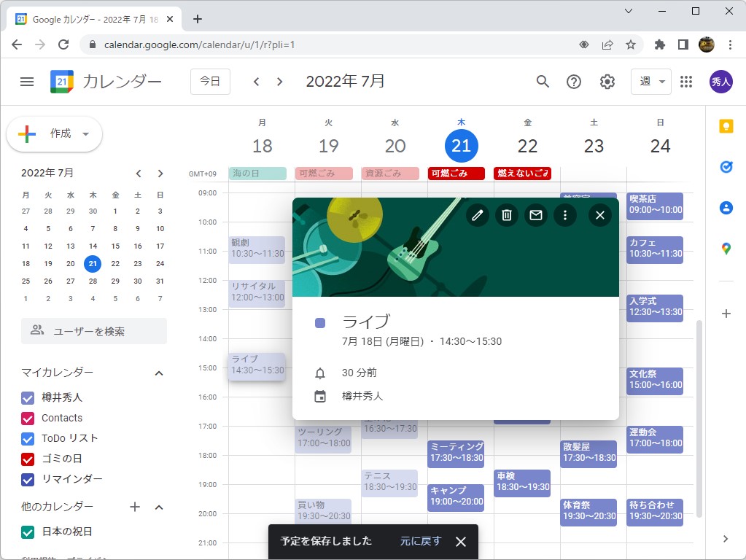Email guests via the envelope icon
Screen dimensions: 746x560
click(x=536, y=215)
